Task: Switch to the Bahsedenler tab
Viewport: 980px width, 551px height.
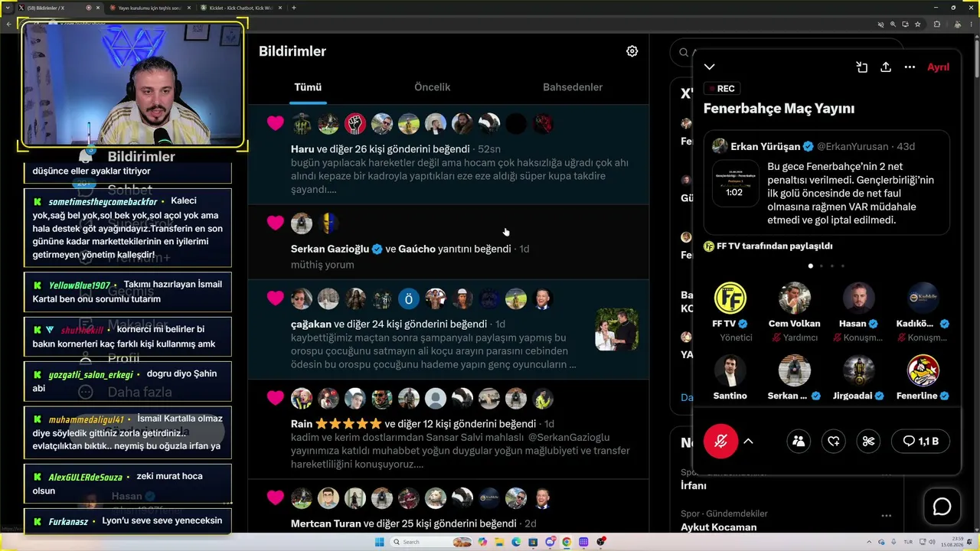Action: pos(573,87)
